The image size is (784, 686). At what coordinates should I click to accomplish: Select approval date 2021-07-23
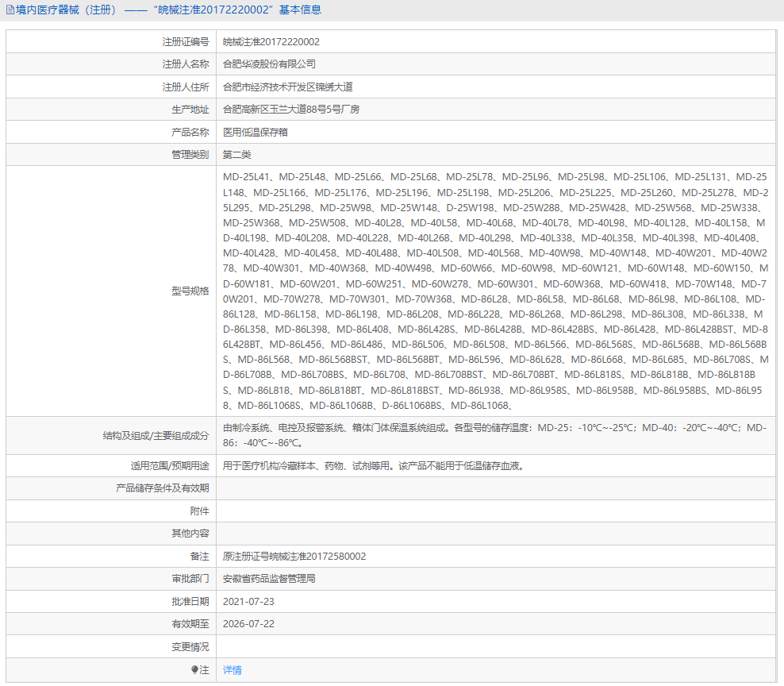(x=248, y=601)
